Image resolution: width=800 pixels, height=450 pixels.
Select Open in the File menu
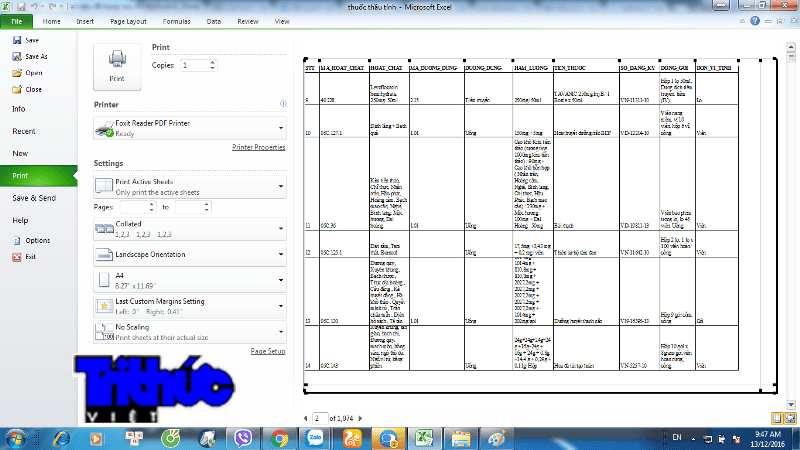(x=28, y=73)
